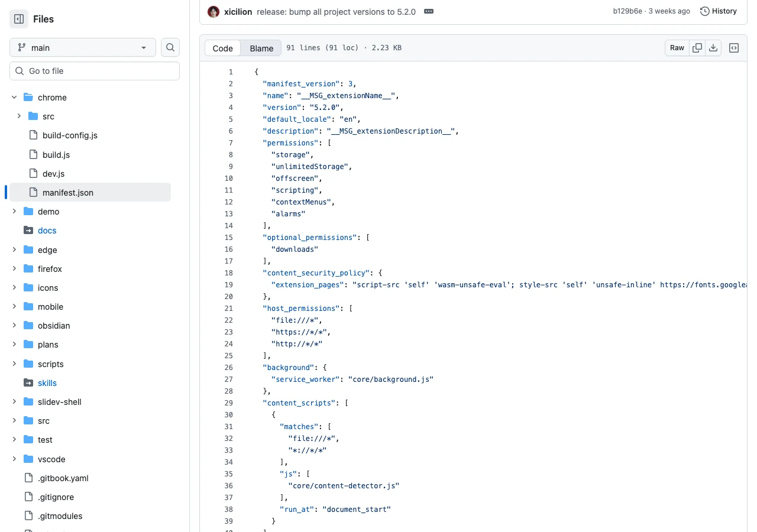
Task: Expand the test folder chevron
Action: pos(14,440)
